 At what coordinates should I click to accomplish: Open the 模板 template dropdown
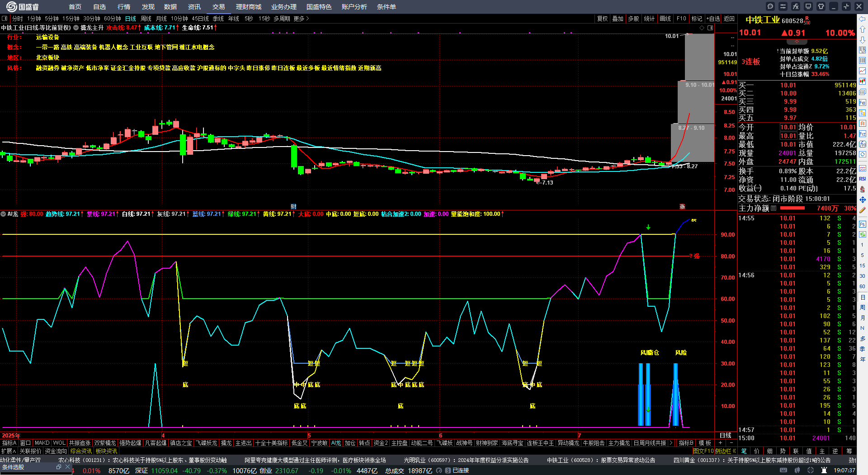(705, 443)
